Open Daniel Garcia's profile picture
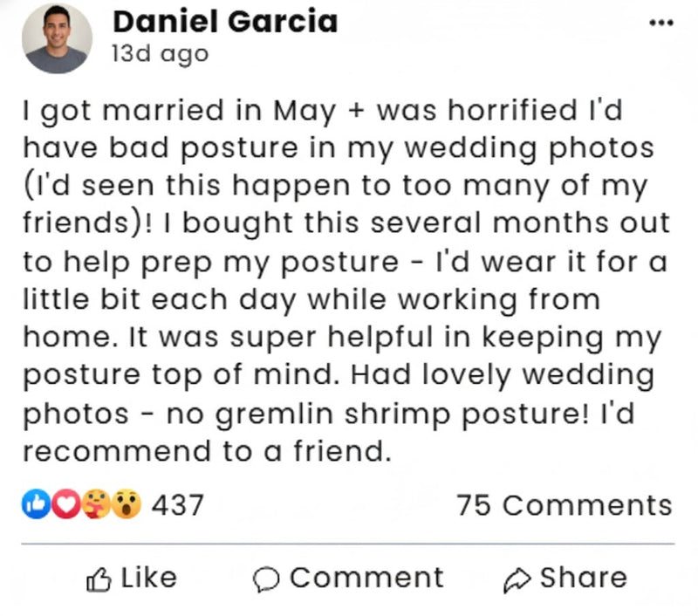Screen dimensions: 698x616 (57, 38)
